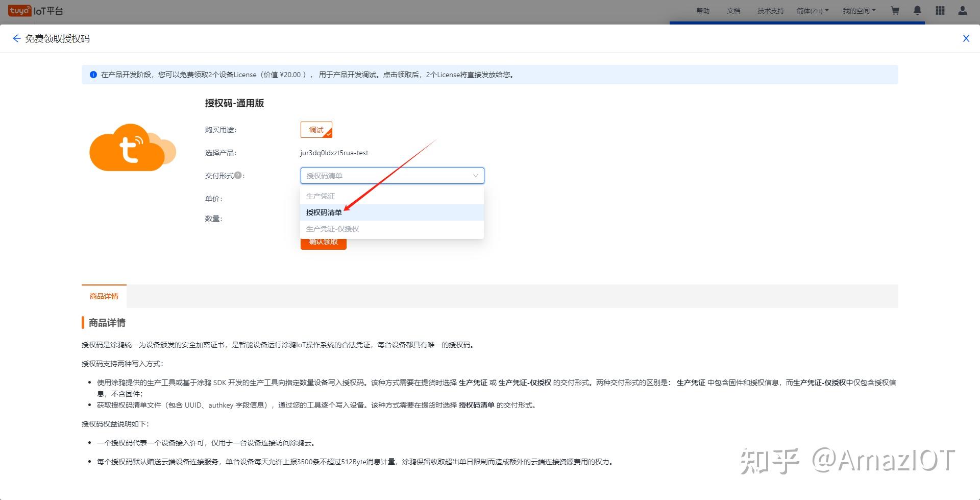Image resolution: width=980 pixels, height=500 pixels.
Task: Click 技术支持 in the top menu
Action: 770,10
